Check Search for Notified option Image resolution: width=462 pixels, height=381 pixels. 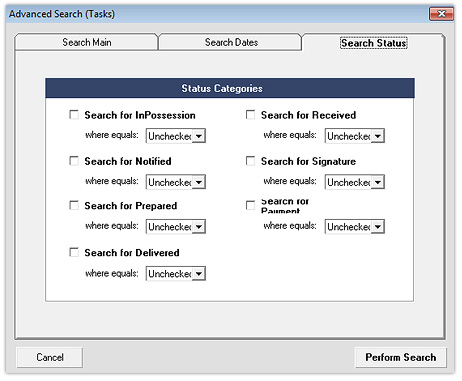coord(74,161)
